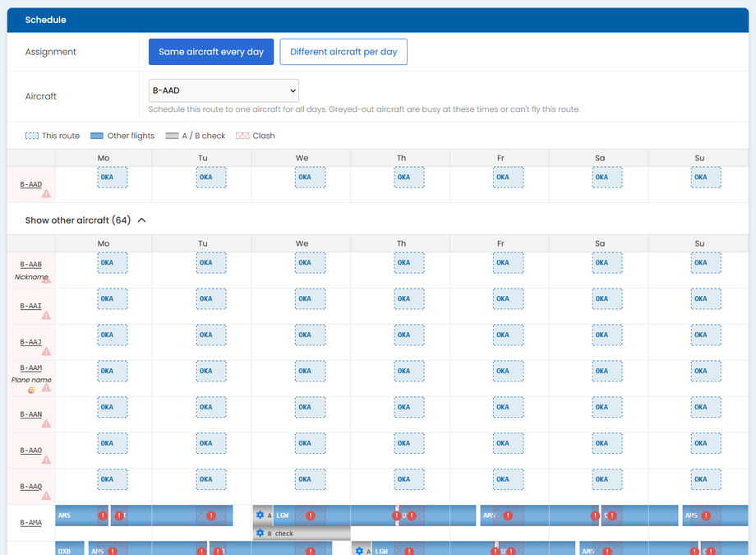
Task: Open the B-AAN aircraft link
Action: click(31, 414)
